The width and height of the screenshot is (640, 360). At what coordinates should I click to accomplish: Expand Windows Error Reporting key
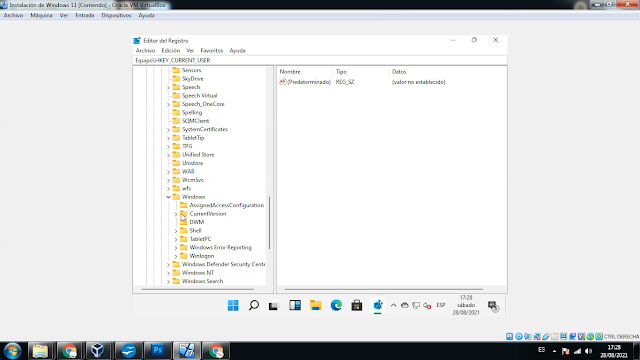(x=176, y=248)
